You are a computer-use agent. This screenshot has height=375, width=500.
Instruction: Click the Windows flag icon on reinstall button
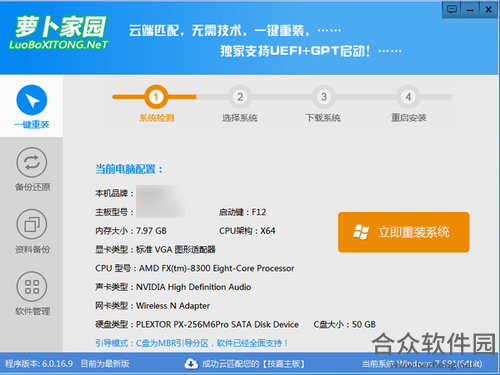point(361,232)
